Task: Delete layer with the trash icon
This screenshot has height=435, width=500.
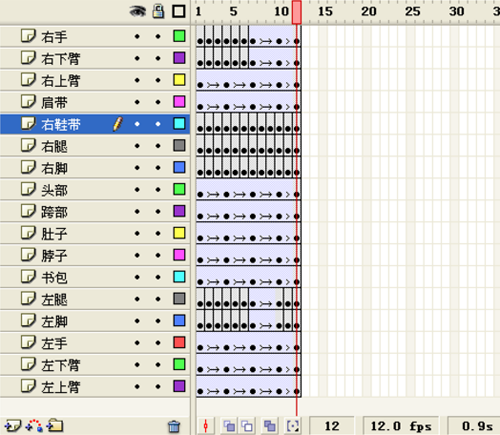Action: [x=174, y=426]
